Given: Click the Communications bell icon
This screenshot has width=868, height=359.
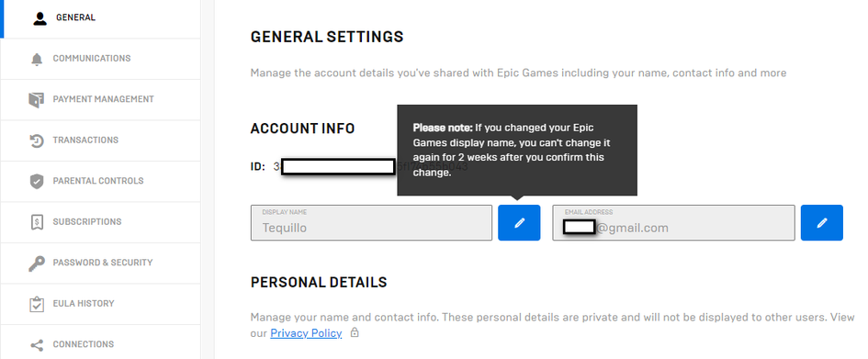Looking at the screenshot, I should pos(37,59).
